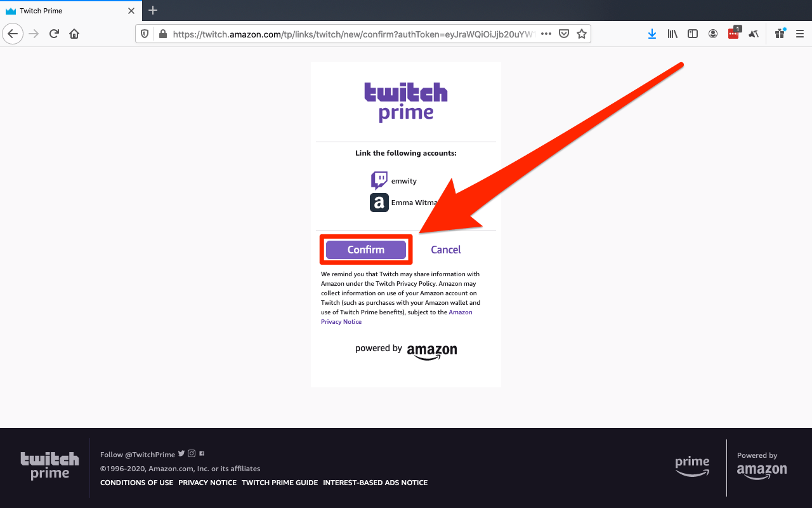Open a new tab with plus button
The image size is (812, 508).
pyautogui.click(x=152, y=10)
